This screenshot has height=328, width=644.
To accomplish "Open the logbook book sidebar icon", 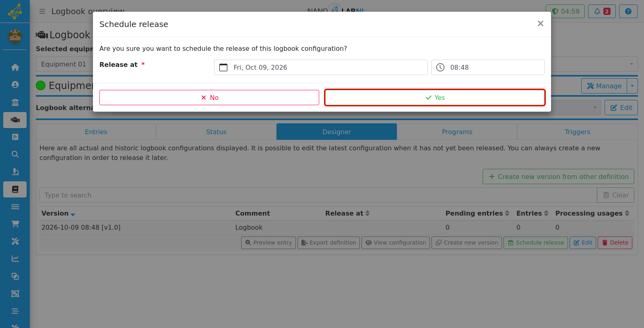I will [15, 189].
